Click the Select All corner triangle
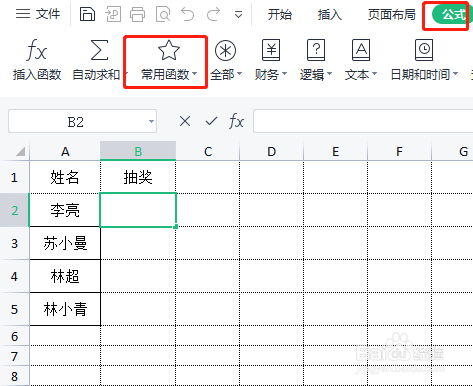 (x=20, y=152)
